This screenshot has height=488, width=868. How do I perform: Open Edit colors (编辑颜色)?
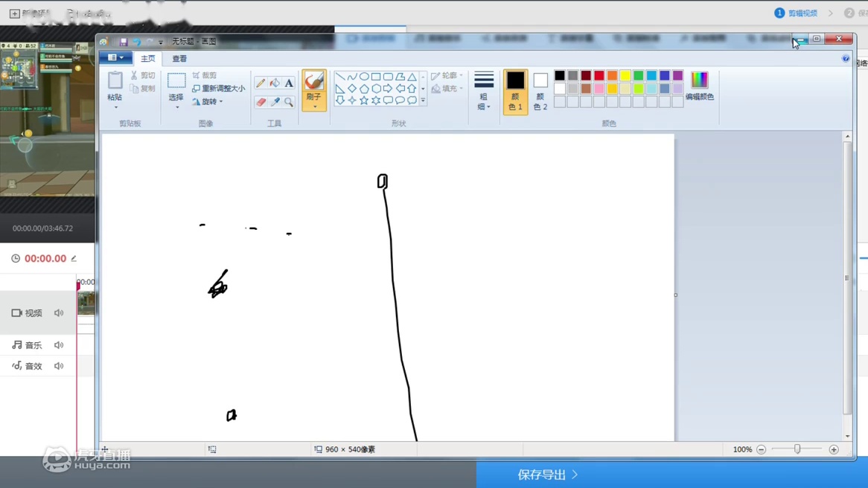pos(700,86)
